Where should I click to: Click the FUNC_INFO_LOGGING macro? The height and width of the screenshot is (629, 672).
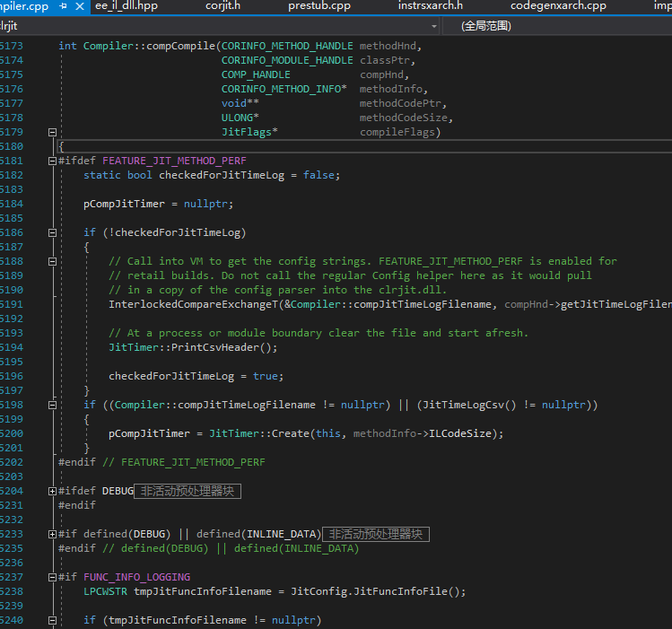[136, 577]
